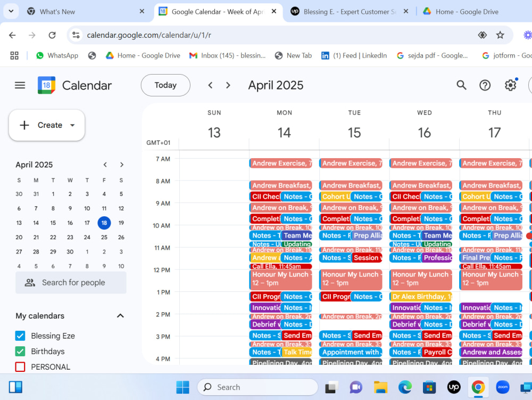Open the browser tab search dropdown
The image size is (532, 400).
pos(11,11)
